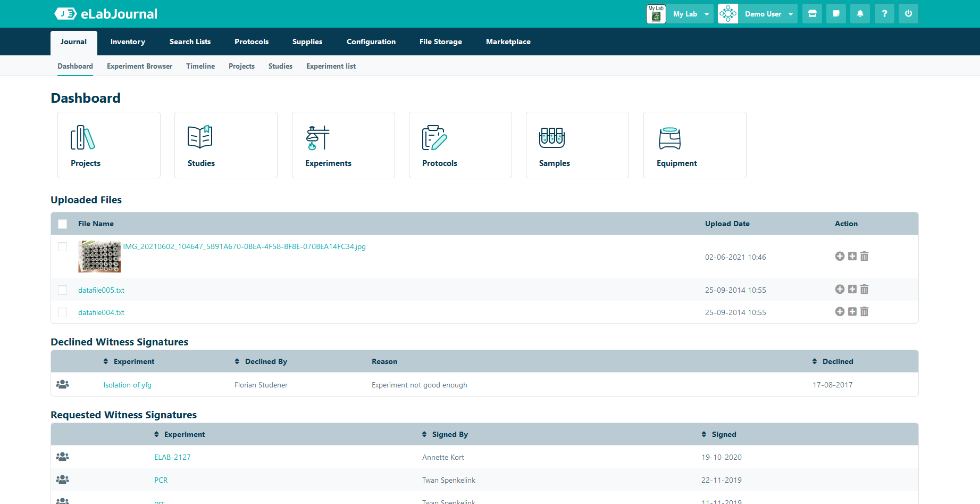Click square plus icon for datafile004.txt
Viewport: 980px width, 504px height.
852,312
